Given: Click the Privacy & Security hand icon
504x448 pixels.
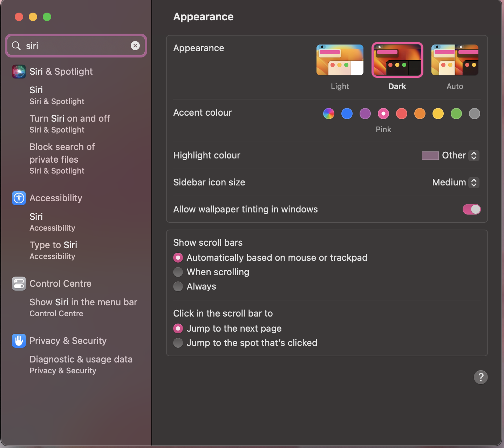Looking at the screenshot, I should (x=19, y=341).
